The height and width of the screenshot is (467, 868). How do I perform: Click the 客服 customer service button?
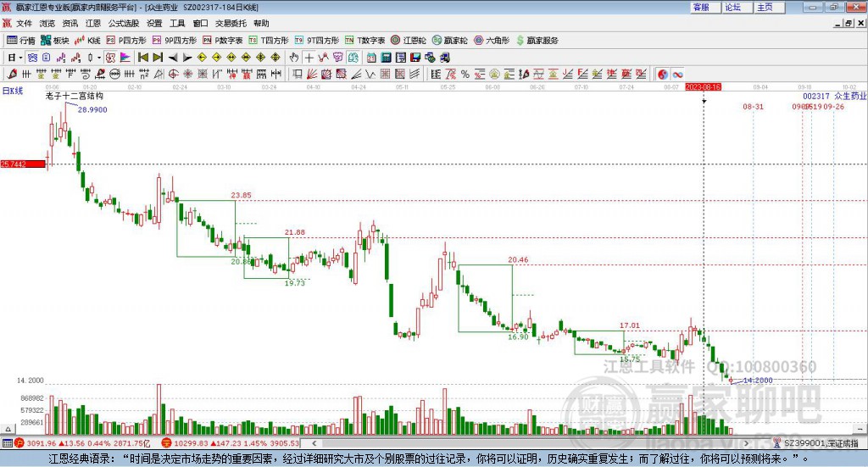coord(705,7)
